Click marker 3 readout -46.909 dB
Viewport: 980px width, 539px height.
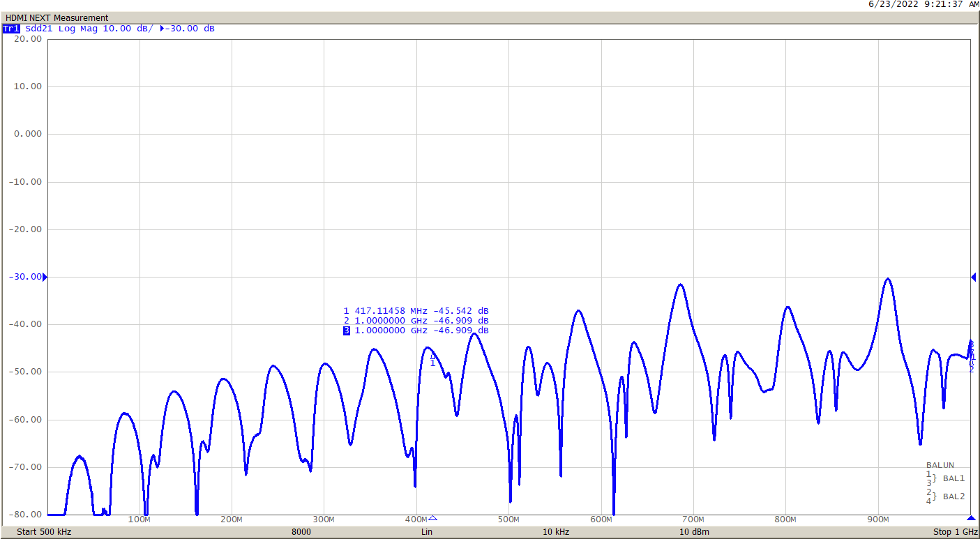(461, 331)
